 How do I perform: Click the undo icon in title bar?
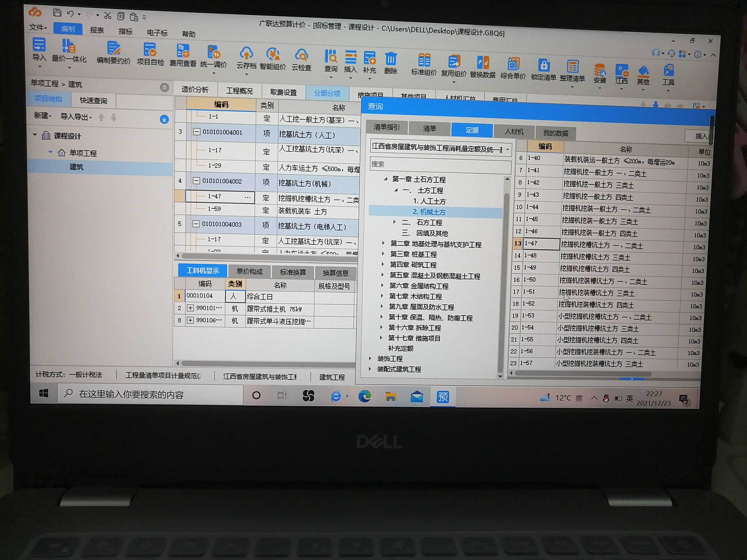click(x=70, y=14)
